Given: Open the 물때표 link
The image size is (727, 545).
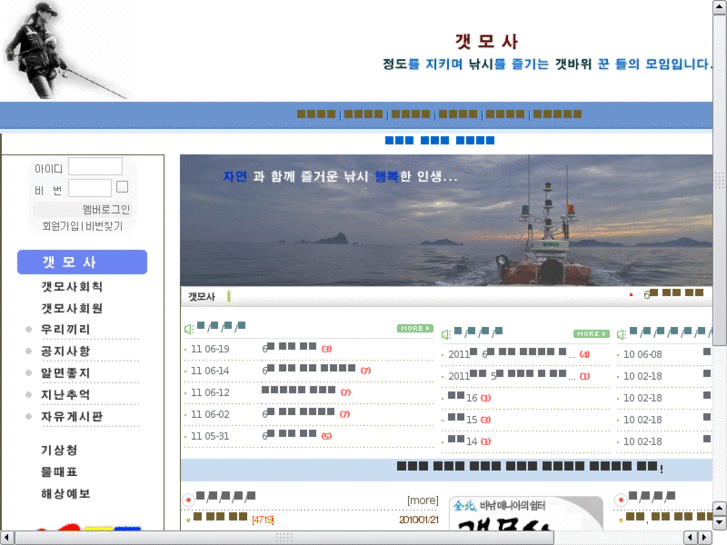Looking at the screenshot, I should click(x=59, y=472).
